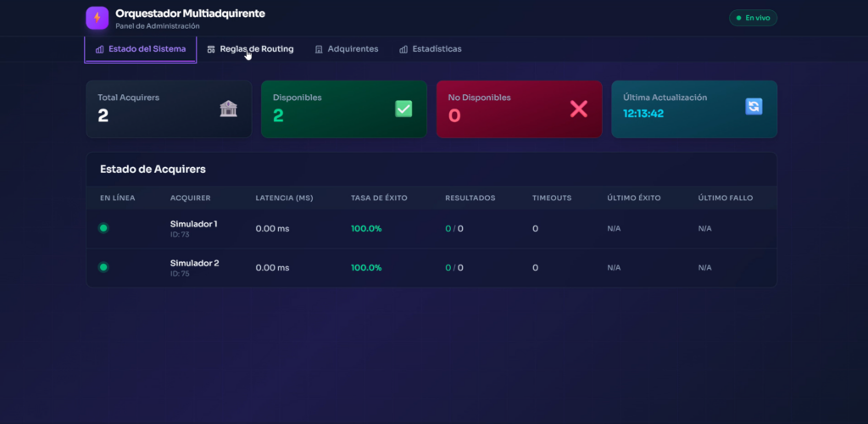Click the Orquestador Multiadquirente title

[191, 14]
